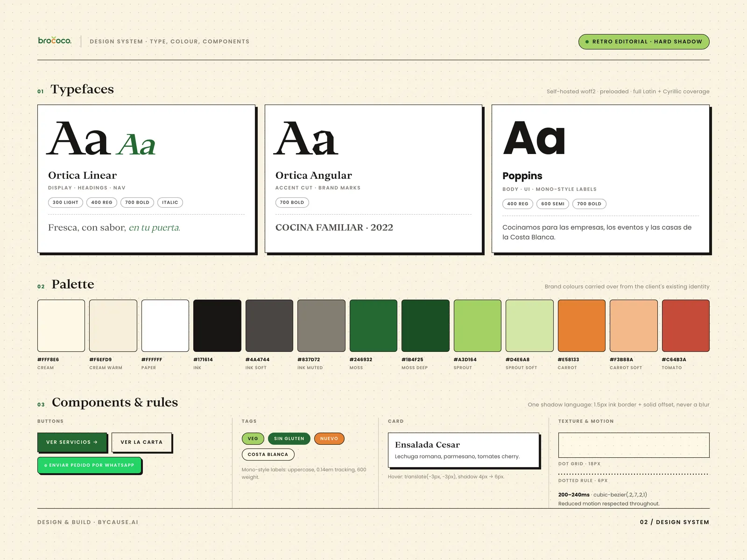This screenshot has width=747, height=560.
Task: Click Ortica Linear 700 BOLD pill
Action: [x=137, y=203]
